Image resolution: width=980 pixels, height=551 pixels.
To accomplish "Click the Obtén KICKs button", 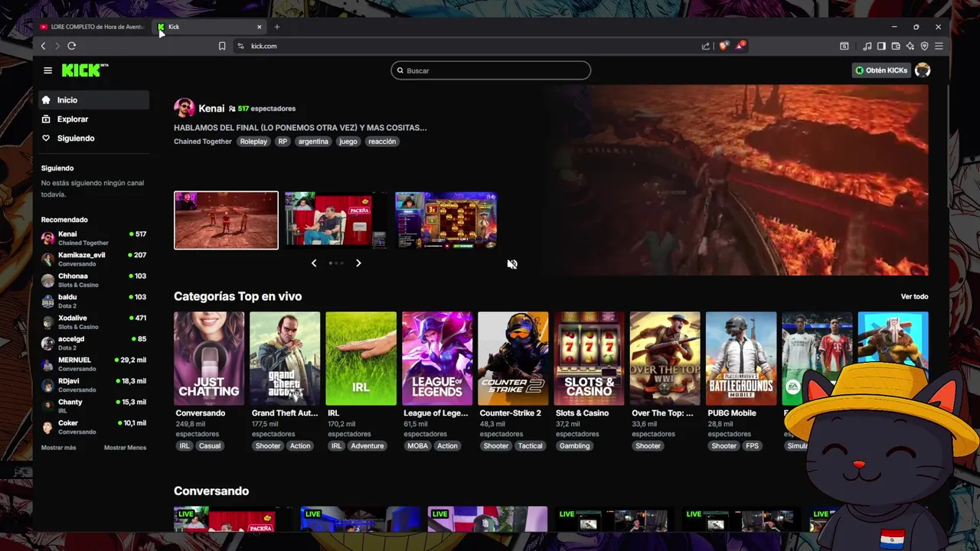I will click(x=881, y=70).
